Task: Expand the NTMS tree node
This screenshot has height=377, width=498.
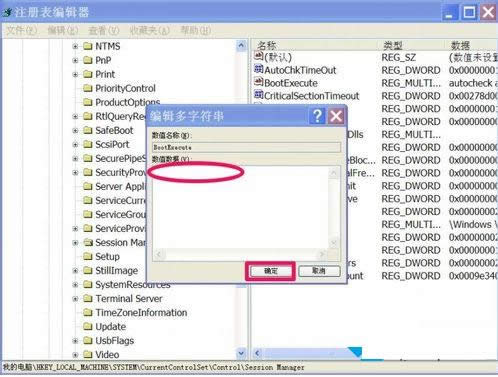Action: click(x=75, y=46)
